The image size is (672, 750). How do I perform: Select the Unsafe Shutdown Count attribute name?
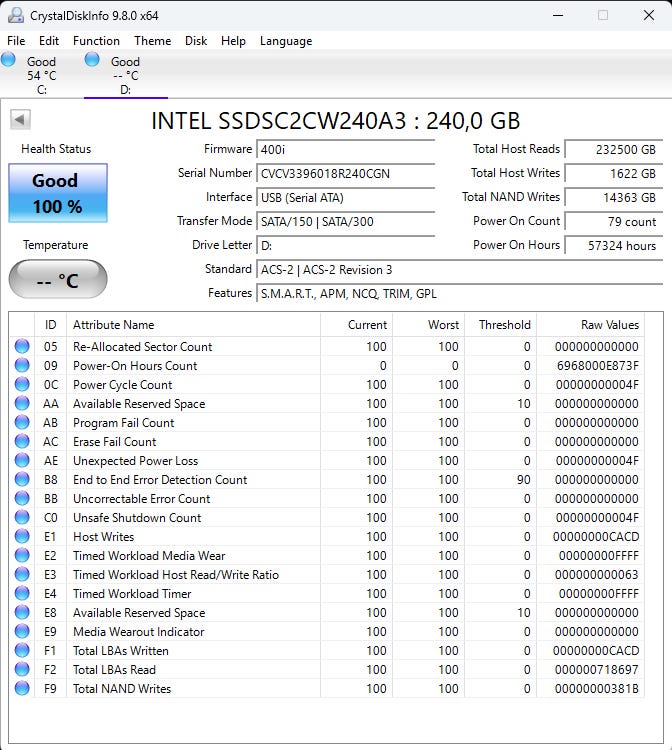tap(137, 518)
